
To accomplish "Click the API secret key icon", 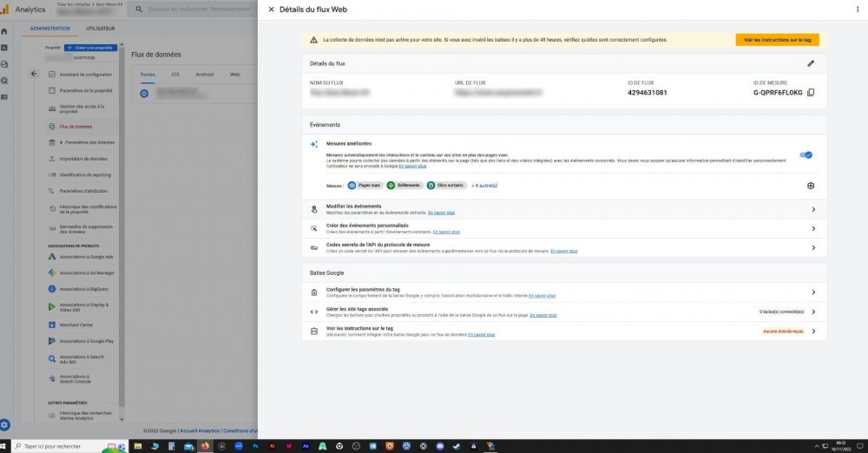I will [314, 247].
